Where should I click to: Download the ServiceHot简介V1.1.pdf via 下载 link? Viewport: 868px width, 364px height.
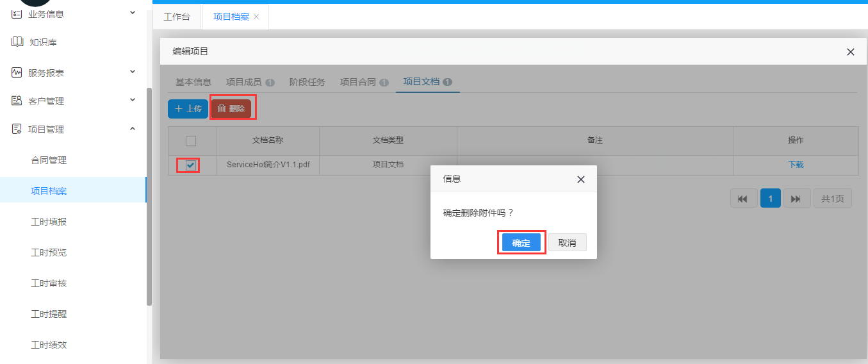point(796,165)
